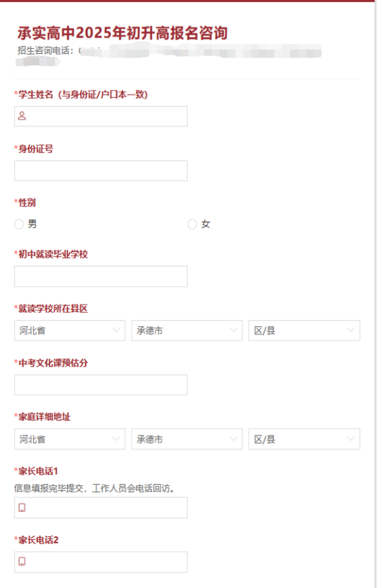377x588 pixels.
Task: Open 河北省 dropdown under 家庭详细地址
Action: click(x=70, y=439)
